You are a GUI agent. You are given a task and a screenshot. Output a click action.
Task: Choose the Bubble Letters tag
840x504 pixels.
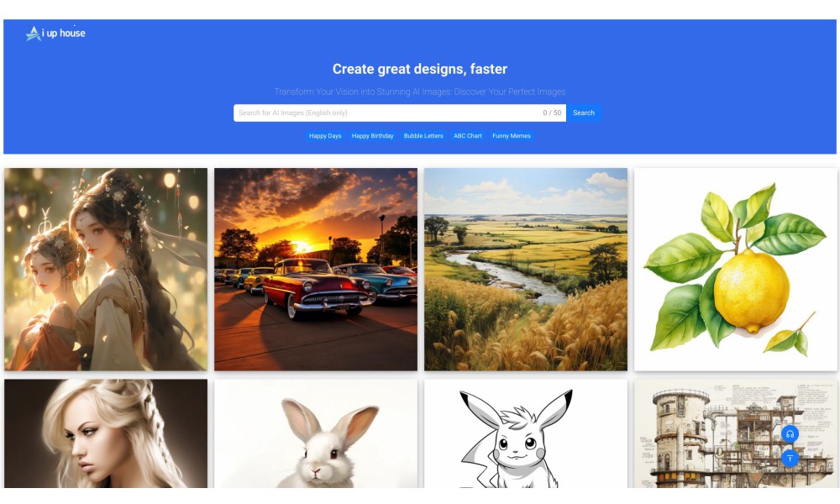[x=423, y=136]
